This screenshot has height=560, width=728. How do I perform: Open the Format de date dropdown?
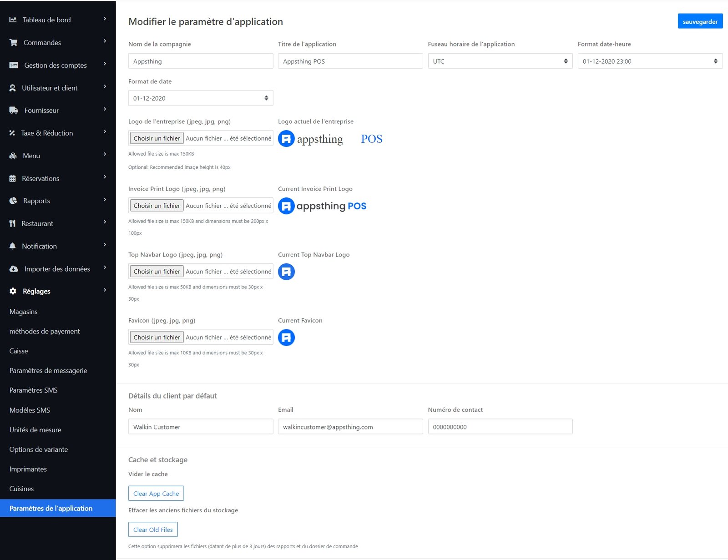coord(200,98)
